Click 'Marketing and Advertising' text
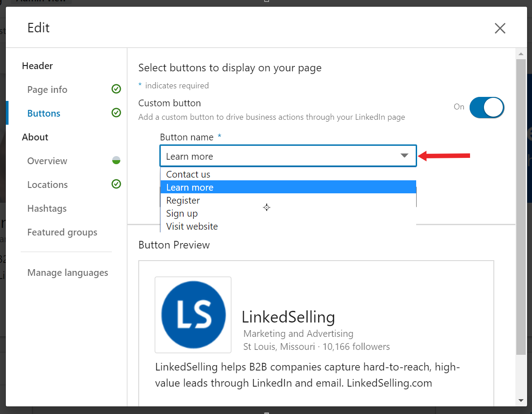532x414 pixels. pos(298,334)
